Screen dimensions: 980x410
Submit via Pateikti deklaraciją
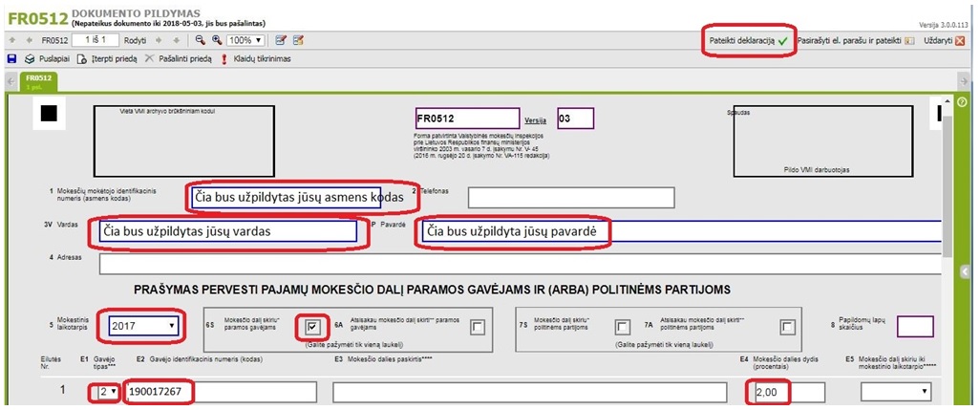(748, 40)
